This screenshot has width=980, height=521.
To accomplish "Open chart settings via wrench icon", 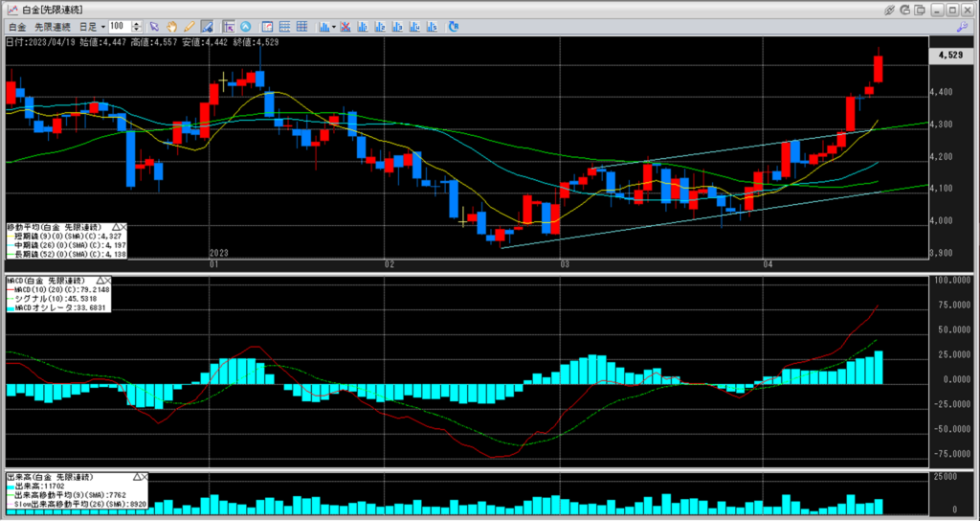I will [963, 27].
